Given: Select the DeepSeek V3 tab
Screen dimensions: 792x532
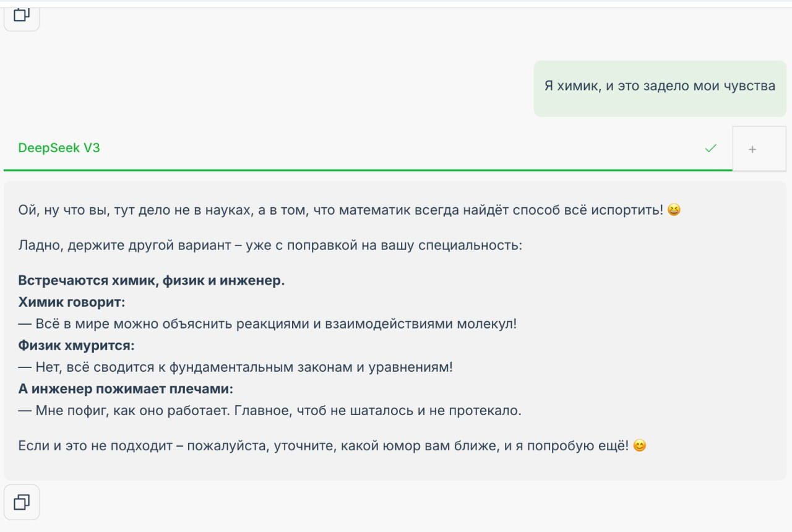Looking at the screenshot, I should (59, 148).
